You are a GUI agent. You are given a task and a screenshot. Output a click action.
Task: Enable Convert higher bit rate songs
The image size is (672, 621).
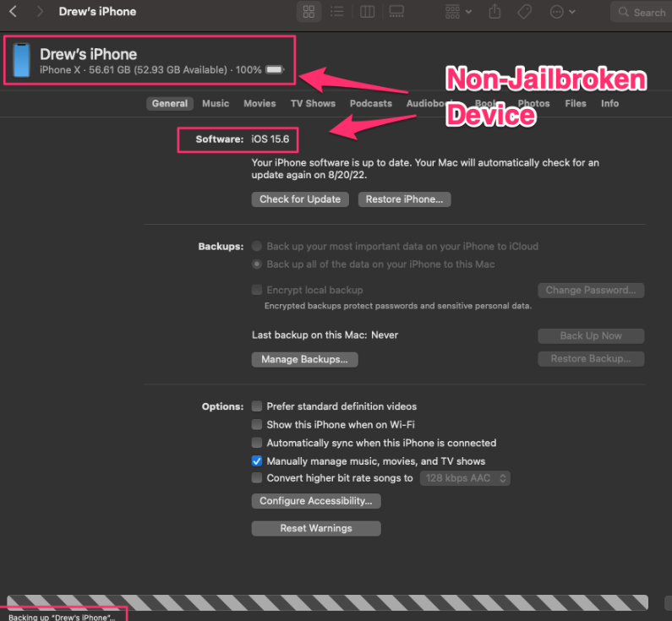tap(257, 478)
